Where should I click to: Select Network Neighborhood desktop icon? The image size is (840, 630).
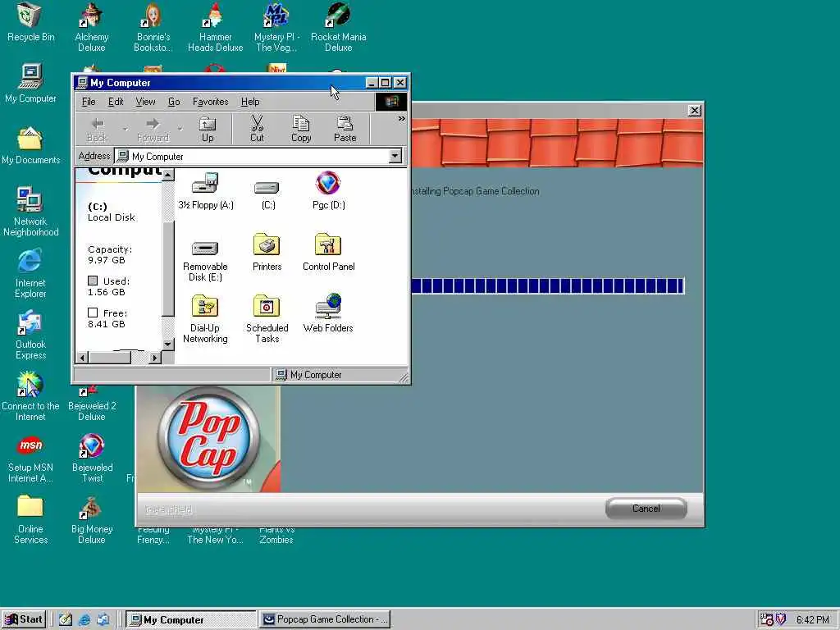point(30,212)
